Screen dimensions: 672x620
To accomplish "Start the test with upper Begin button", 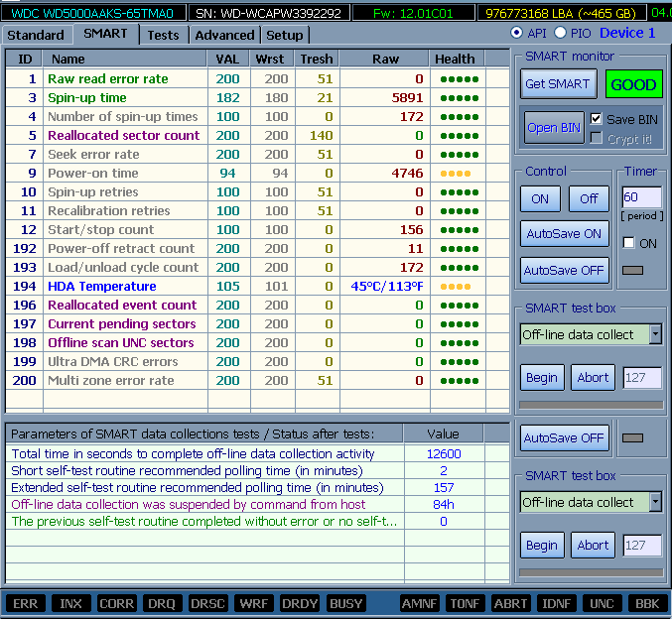I will (x=542, y=378).
